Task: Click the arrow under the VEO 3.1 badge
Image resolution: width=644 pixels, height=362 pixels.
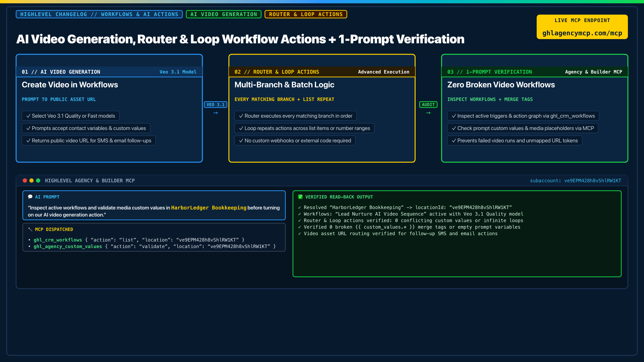Action: [215, 113]
